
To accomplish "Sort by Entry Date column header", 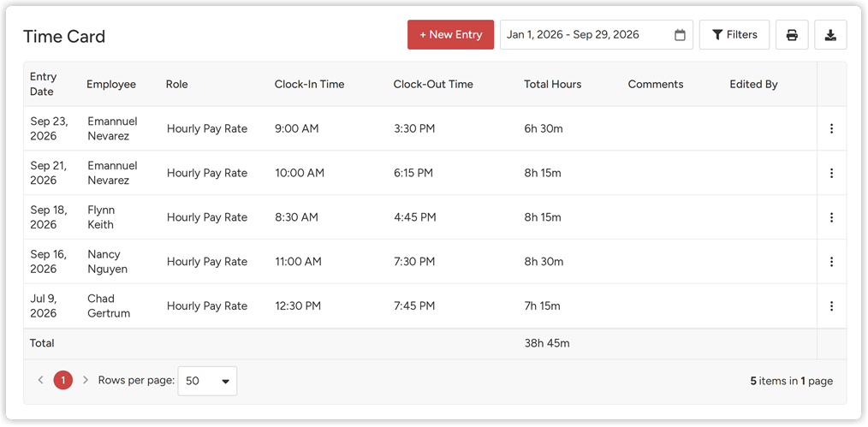I will pyautogui.click(x=43, y=84).
